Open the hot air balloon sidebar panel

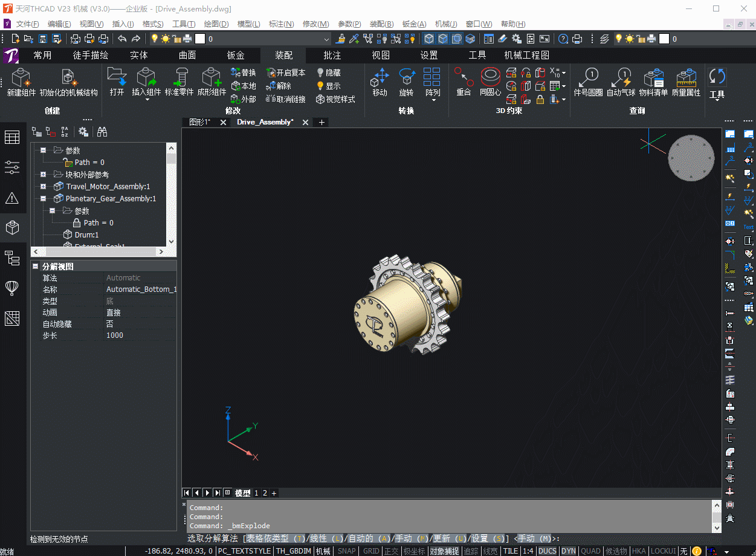coord(12,288)
